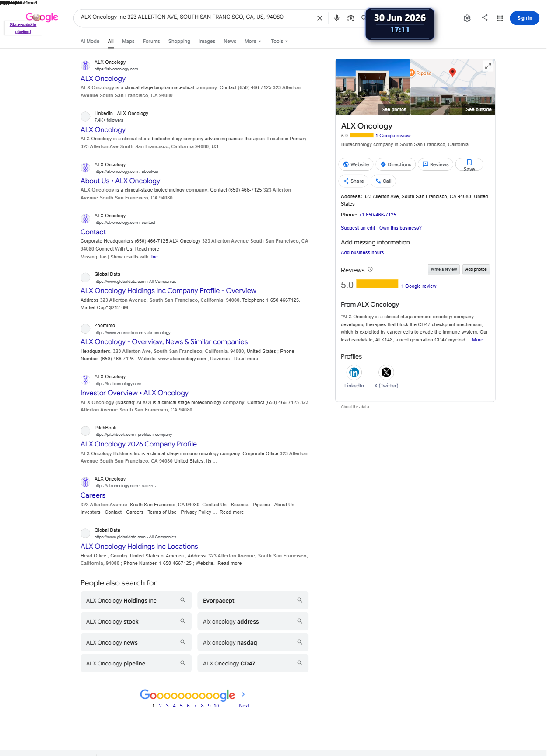Open Investor Overview • ALX Oncology result
The width and height of the screenshot is (553, 756).
[134, 393]
